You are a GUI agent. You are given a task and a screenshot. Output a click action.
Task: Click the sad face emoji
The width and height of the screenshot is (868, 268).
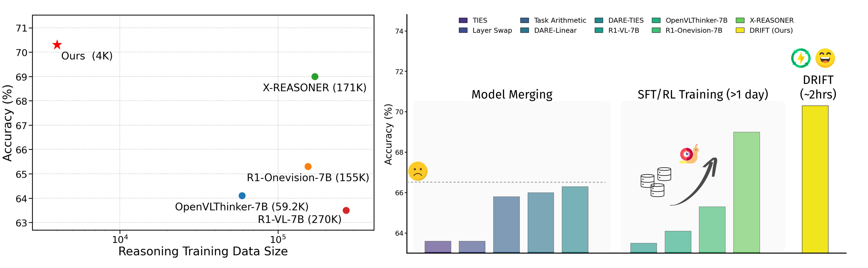[x=418, y=171]
